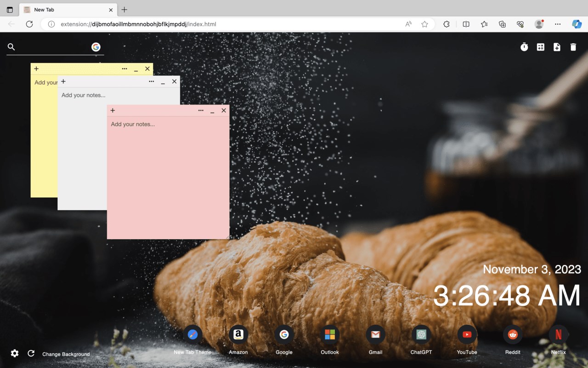Viewport: 588px width, 368px height.
Task: Open the gray note's three-dot menu
Action: pos(152,81)
